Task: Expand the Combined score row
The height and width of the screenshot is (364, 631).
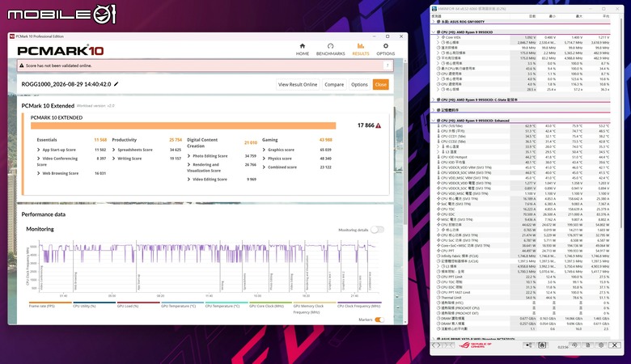Action: point(264,167)
